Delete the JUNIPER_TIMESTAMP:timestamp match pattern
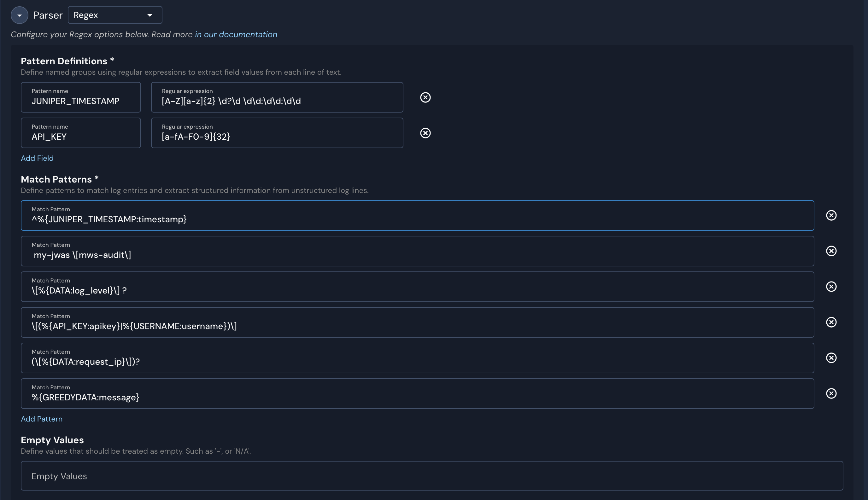 832,215
